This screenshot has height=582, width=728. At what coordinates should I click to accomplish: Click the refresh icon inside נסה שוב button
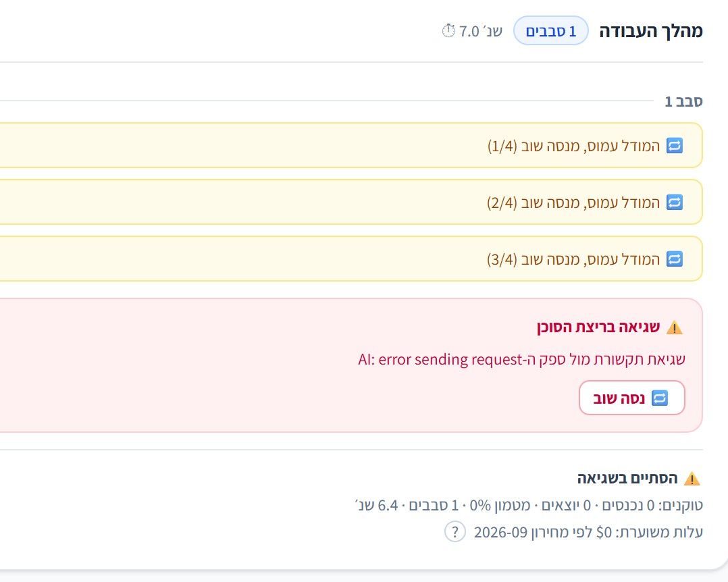tap(660, 398)
